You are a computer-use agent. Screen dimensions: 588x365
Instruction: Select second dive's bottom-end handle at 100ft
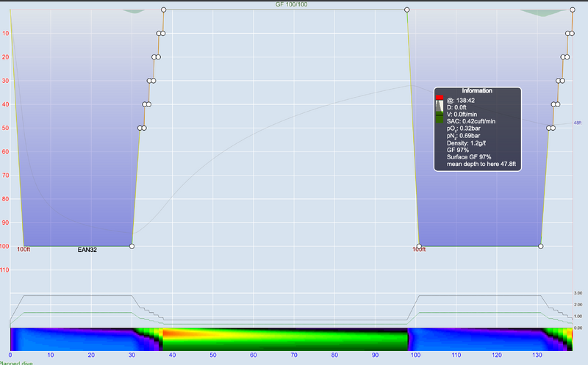540,246
